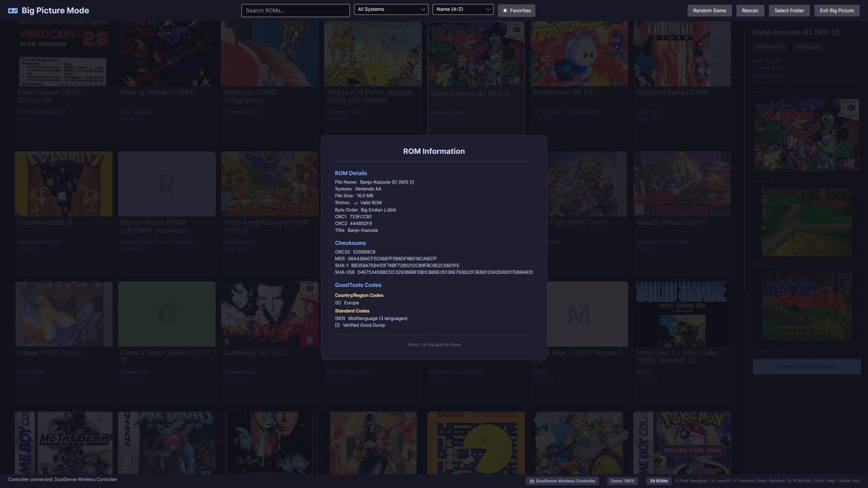868x488 pixels.
Task: Click Press I or Escape to close hint
Action: click(x=434, y=345)
